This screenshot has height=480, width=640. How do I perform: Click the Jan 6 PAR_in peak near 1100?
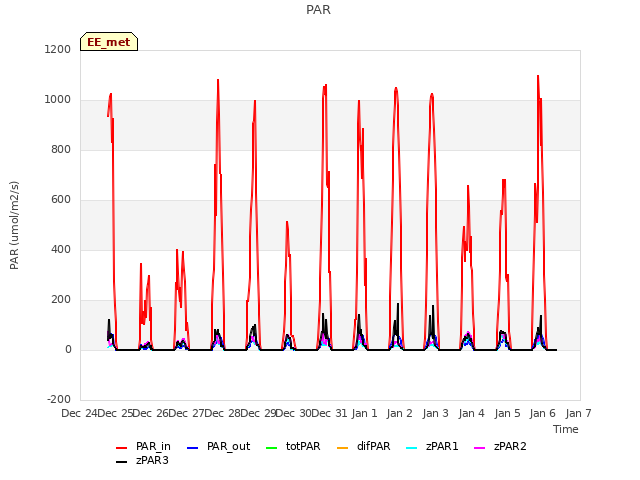point(538,76)
